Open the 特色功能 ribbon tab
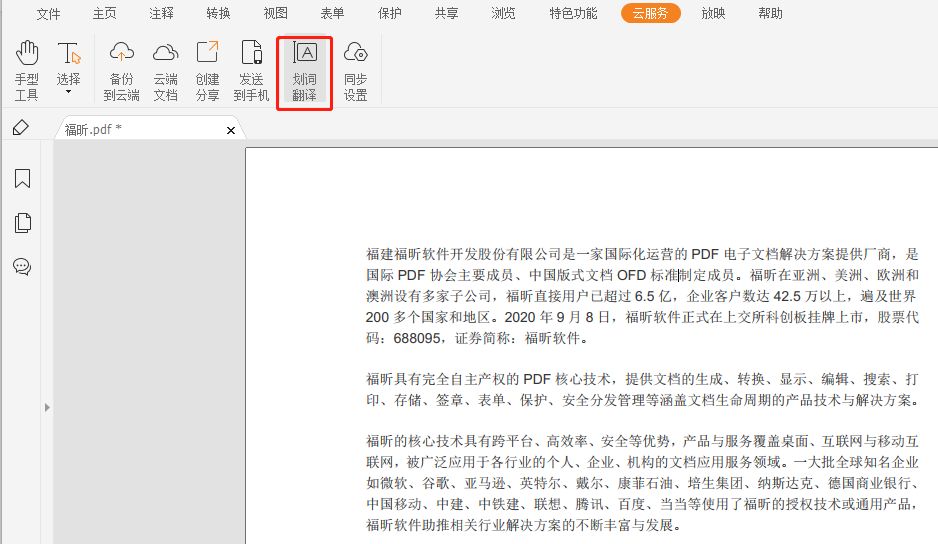The height and width of the screenshot is (544, 938). pos(573,14)
